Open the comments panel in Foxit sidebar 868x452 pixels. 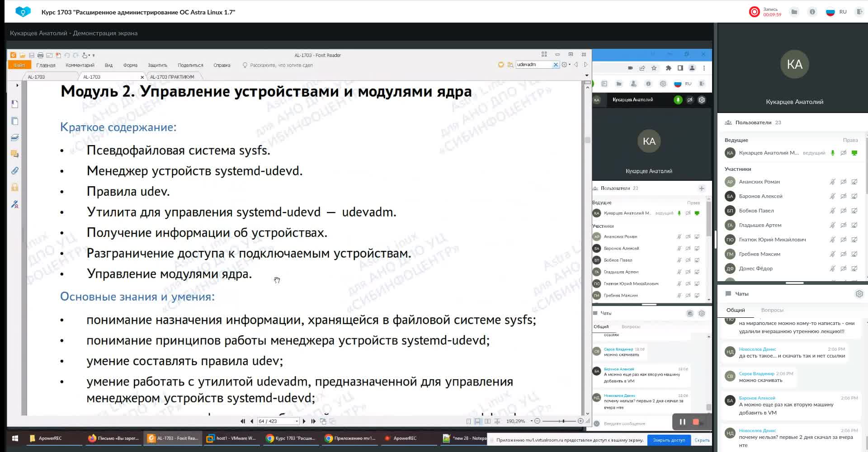pos(15,154)
